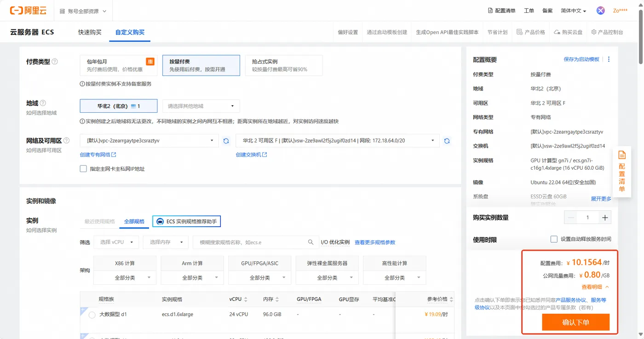Select the 按量付费 billing option
This screenshot has height=339, width=644.
click(201, 65)
